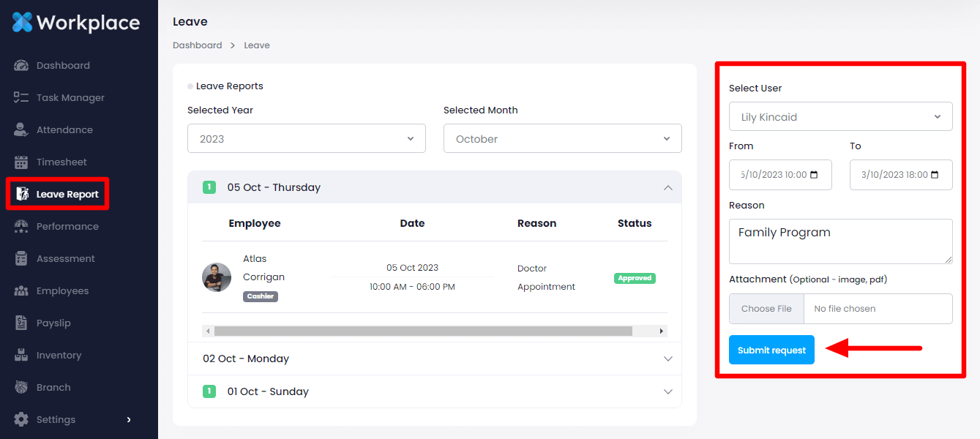Click the Choose File button
Viewport: 980px width, 439px height.
(x=766, y=309)
